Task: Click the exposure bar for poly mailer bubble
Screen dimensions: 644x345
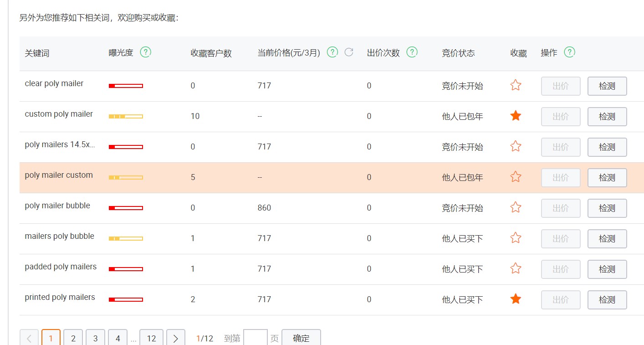Action: tap(126, 207)
